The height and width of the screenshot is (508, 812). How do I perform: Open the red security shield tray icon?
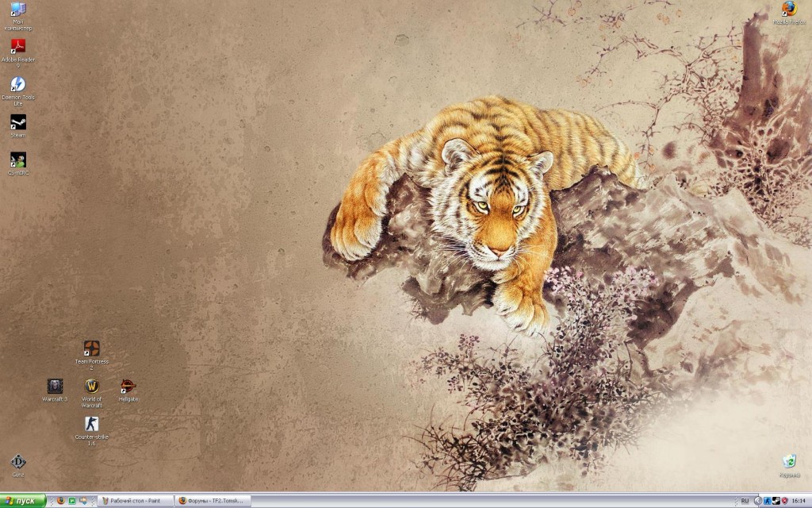[784, 501]
